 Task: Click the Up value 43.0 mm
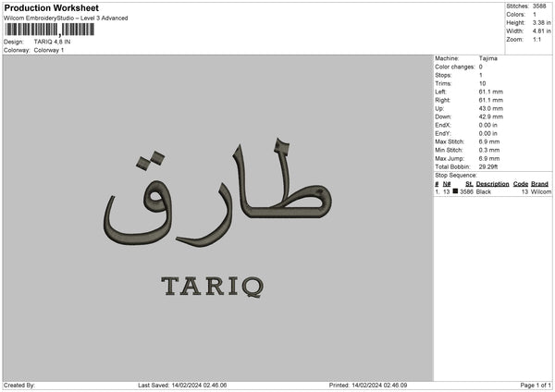(490, 108)
